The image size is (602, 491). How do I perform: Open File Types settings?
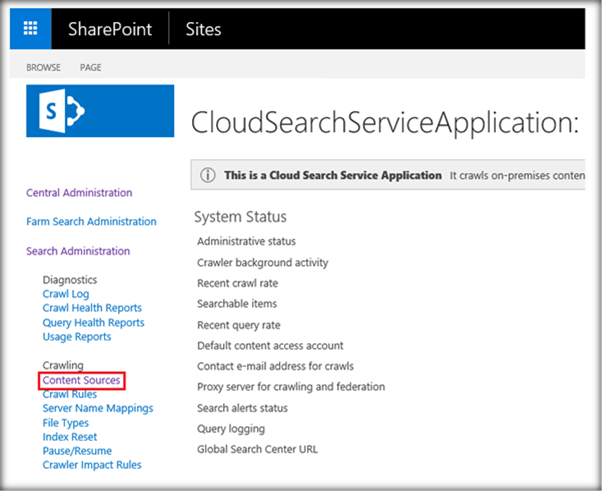[67, 423]
